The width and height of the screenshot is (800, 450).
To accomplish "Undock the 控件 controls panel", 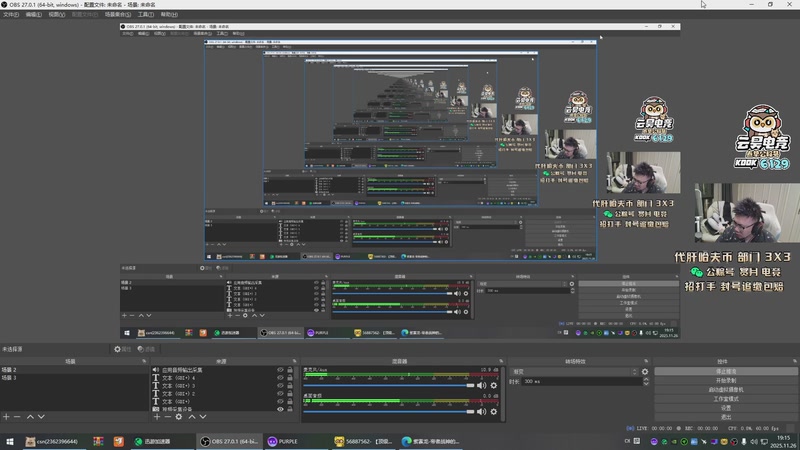I will [x=795, y=361].
